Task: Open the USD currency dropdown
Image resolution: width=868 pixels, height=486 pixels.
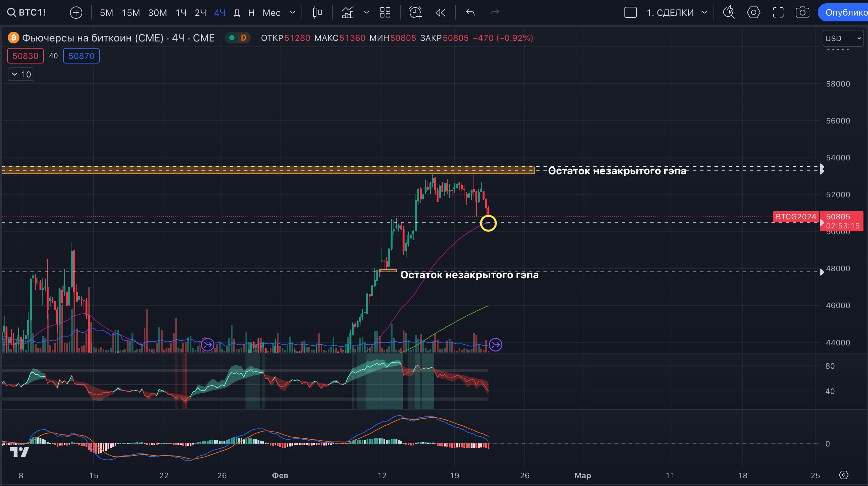Action: point(843,39)
